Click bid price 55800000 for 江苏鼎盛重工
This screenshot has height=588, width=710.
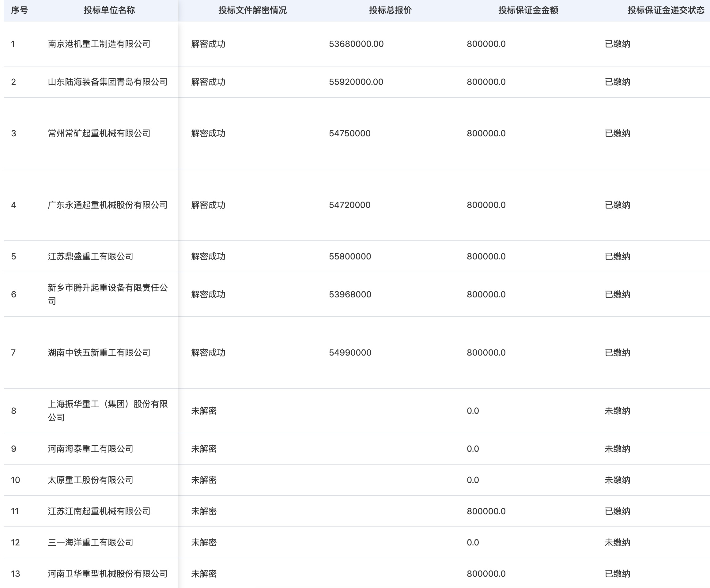tap(350, 256)
